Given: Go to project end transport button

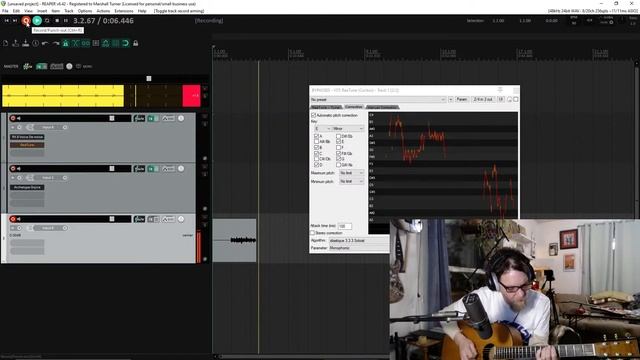Looking at the screenshot, I should [15, 20].
